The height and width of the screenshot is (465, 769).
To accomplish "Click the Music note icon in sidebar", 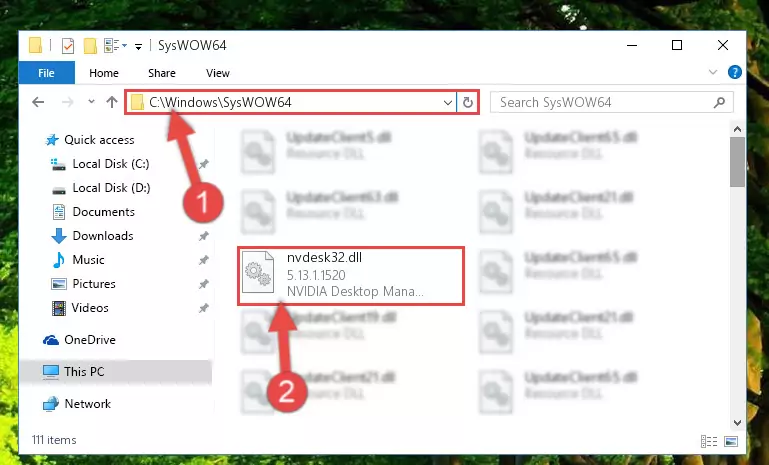I will tap(58, 260).
